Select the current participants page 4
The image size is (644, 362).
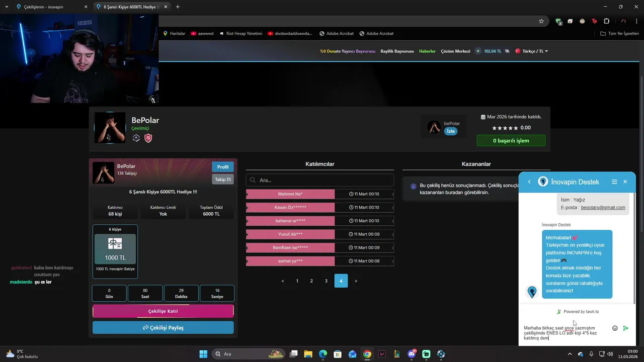pos(341,281)
